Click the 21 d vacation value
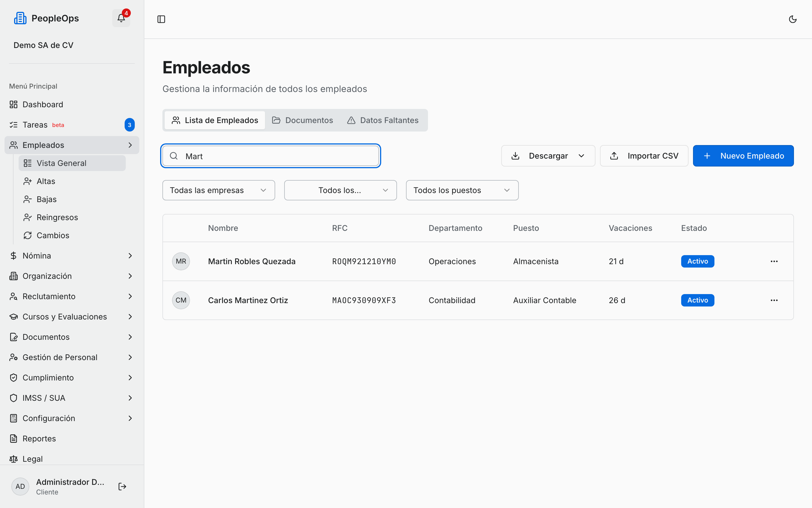The width and height of the screenshot is (812, 508). tap(616, 261)
